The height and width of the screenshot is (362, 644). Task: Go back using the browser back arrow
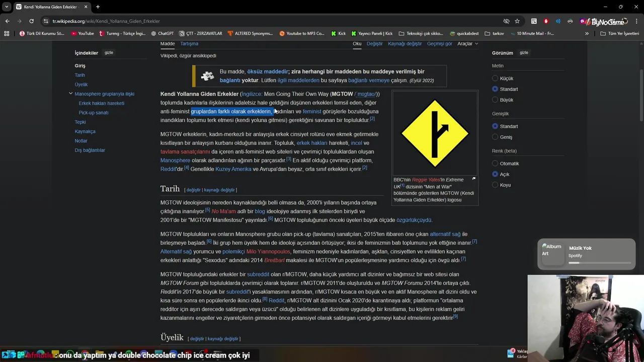pos(7,21)
